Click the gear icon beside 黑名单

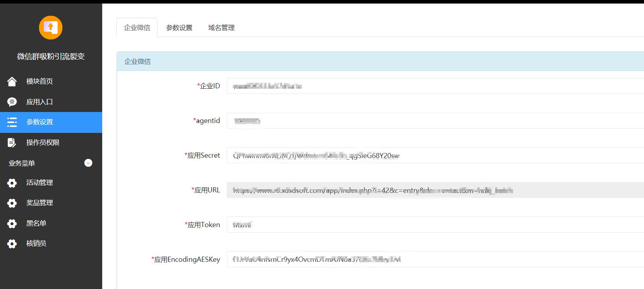tap(12, 224)
